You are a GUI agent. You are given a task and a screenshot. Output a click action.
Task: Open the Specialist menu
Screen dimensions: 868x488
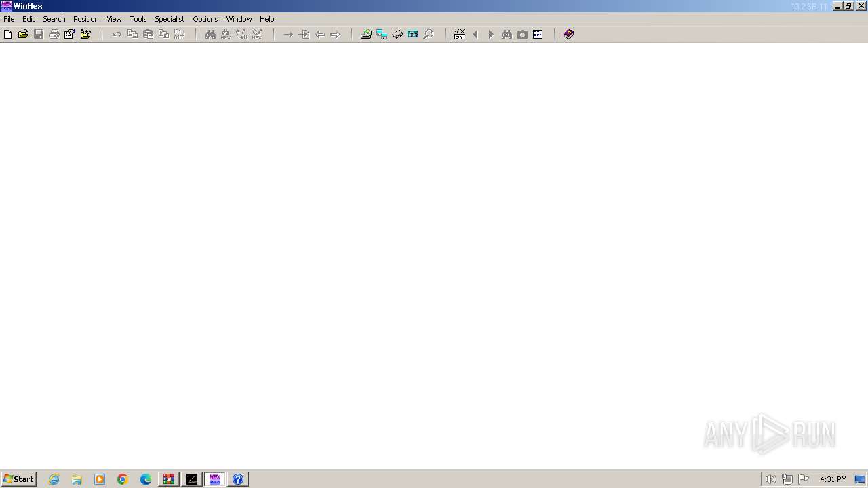click(170, 19)
